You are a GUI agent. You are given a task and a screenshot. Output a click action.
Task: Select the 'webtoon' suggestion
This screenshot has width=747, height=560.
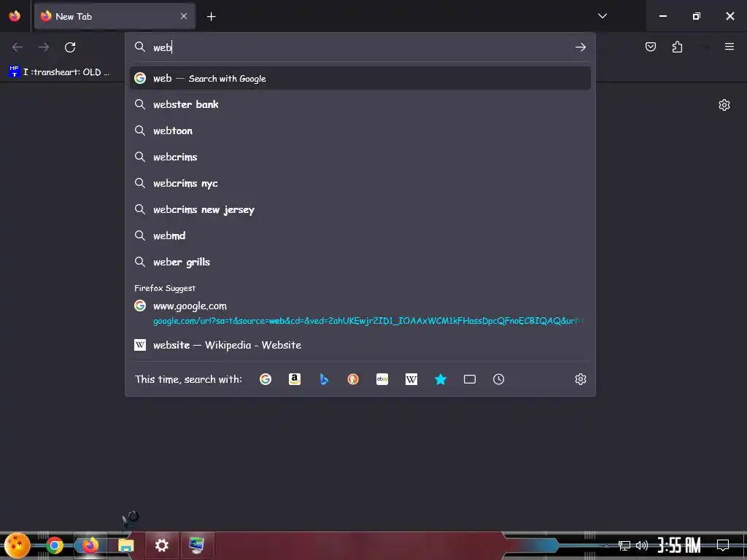point(360,131)
